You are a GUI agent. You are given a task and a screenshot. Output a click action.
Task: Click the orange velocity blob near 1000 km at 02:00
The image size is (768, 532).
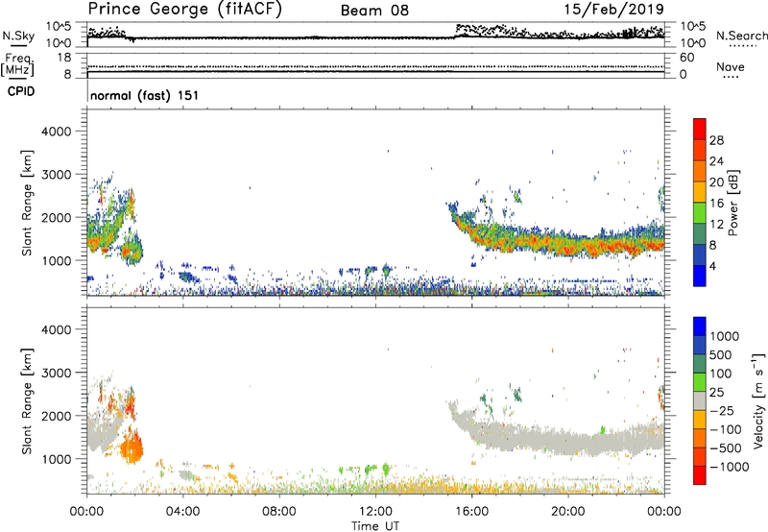[x=132, y=447]
